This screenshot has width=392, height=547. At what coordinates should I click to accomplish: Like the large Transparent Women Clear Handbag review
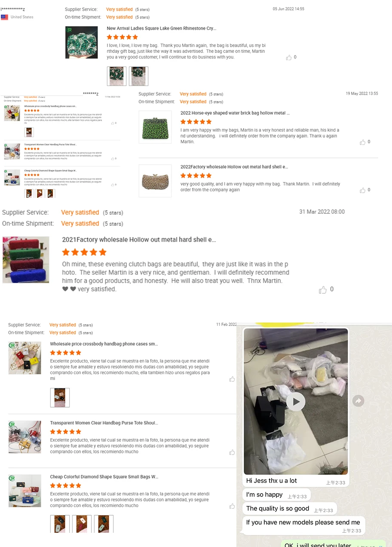tap(232, 452)
